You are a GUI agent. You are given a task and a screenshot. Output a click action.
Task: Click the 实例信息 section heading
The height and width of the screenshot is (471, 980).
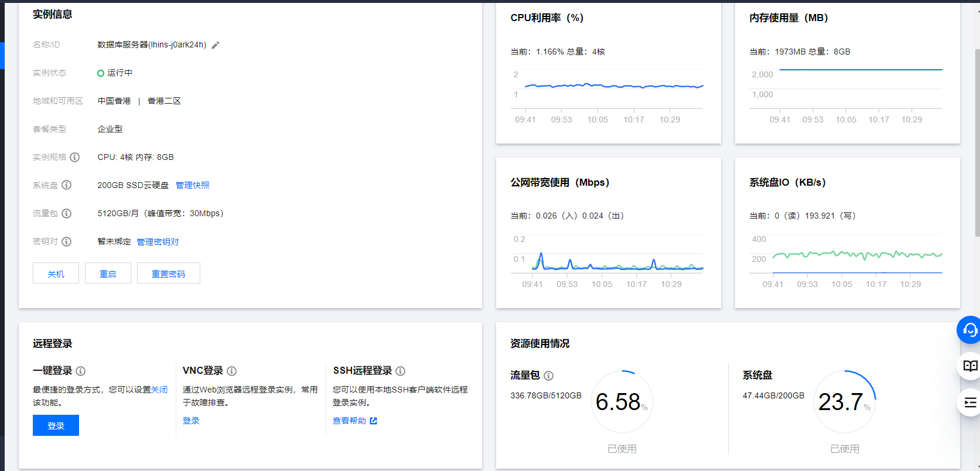pos(53,14)
